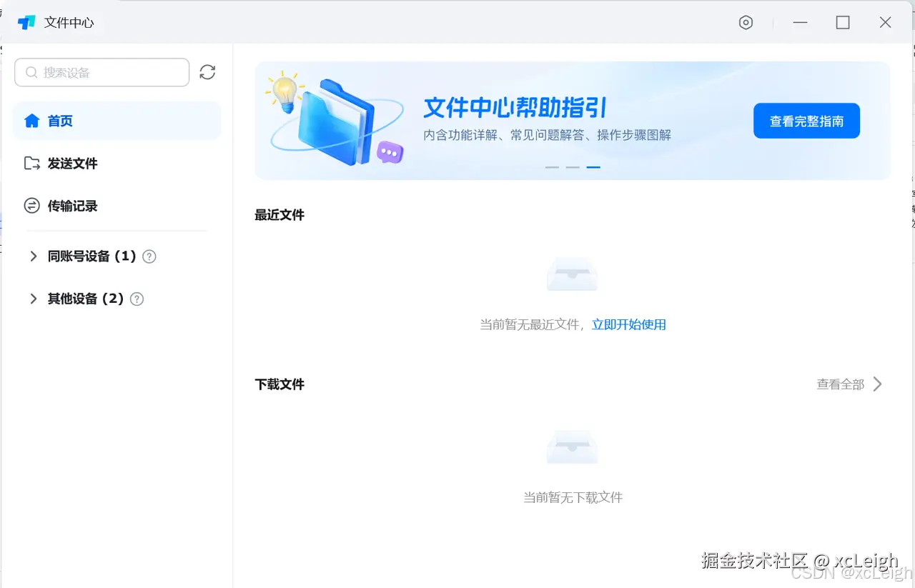Click the first carousel progress indicator
Screen dimensions: 915x588
(x=552, y=166)
